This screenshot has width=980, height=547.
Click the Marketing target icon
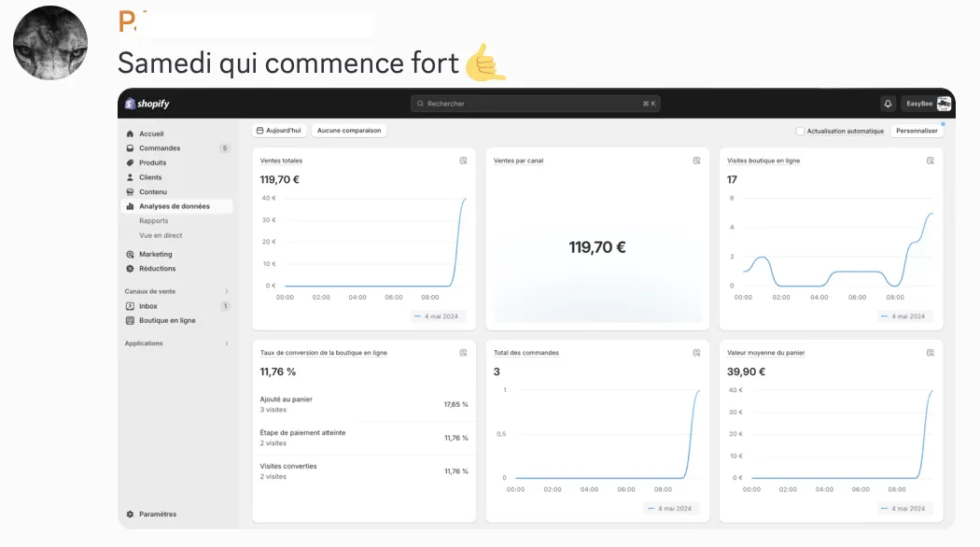[130, 255]
